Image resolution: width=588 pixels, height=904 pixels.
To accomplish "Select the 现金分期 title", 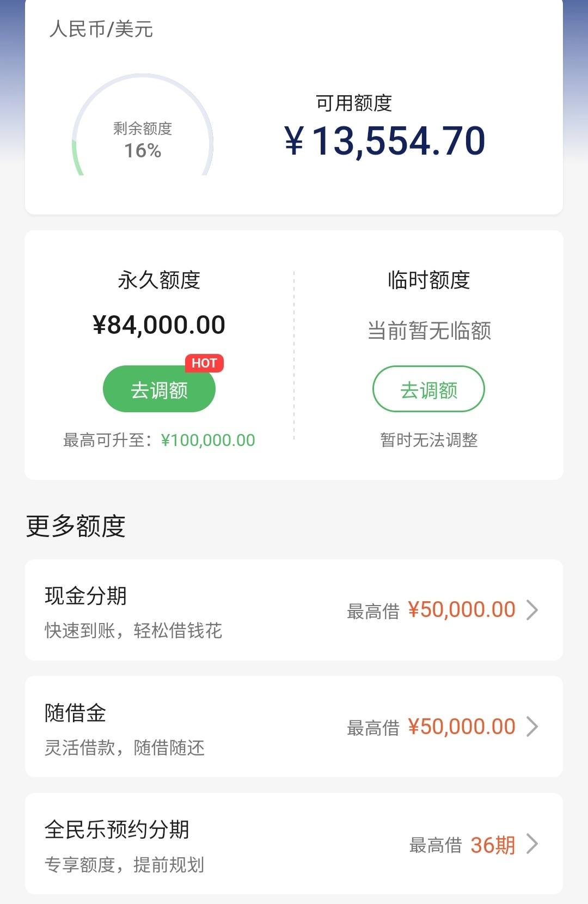I will click(x=85, y=596).
